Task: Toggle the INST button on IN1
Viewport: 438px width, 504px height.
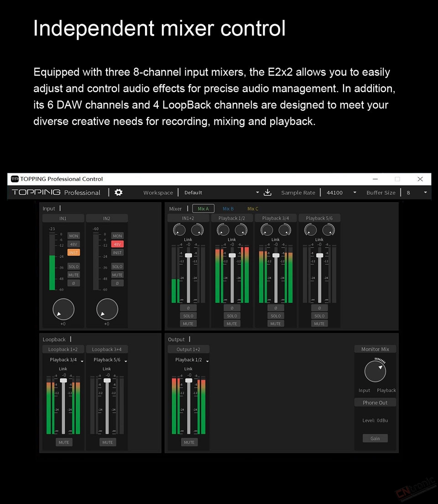Action: (73, 252)
